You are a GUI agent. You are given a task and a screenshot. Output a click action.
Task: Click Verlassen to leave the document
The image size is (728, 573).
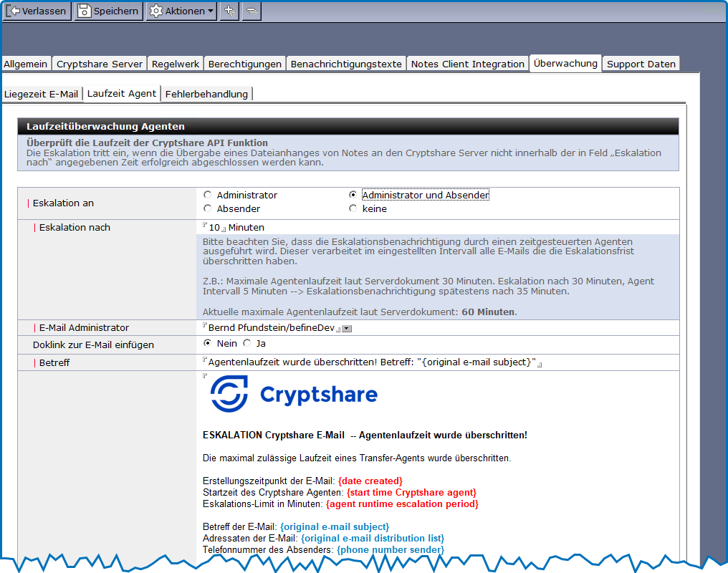37,11
